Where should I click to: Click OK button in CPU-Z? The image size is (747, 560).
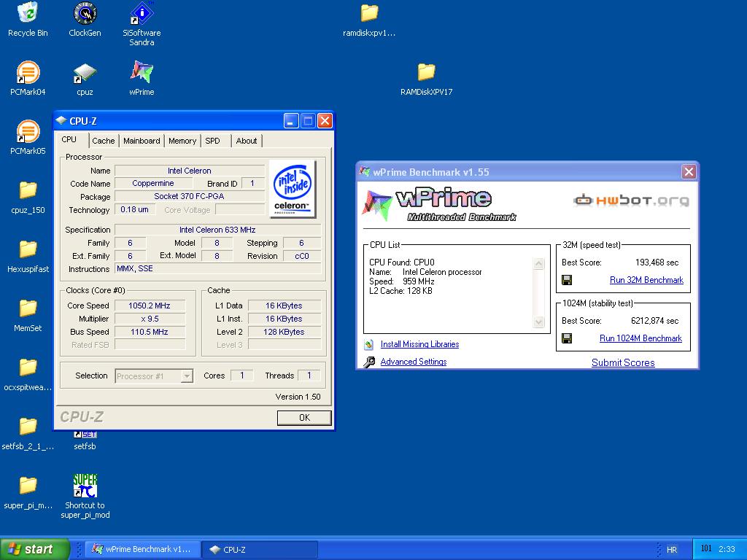304,418
